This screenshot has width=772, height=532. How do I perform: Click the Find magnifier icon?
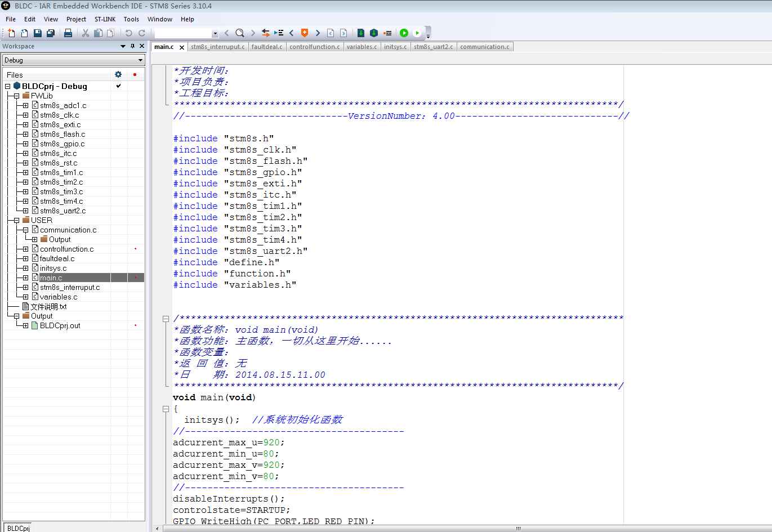240,33
